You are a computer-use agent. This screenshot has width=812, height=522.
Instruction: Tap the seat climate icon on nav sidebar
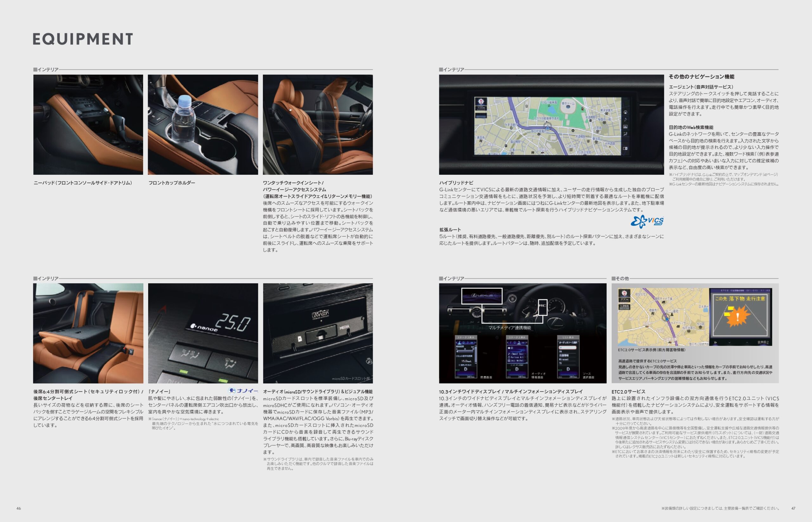tap(625, 134)
